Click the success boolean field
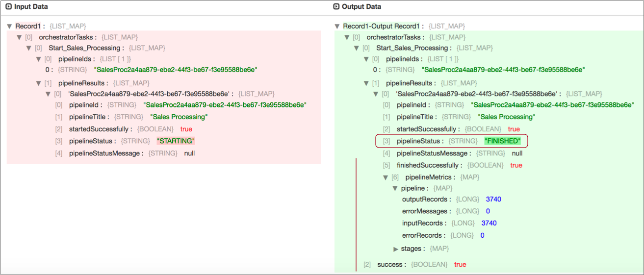The height and width of the screenshot is (275, 644). [x=391, y=265]
